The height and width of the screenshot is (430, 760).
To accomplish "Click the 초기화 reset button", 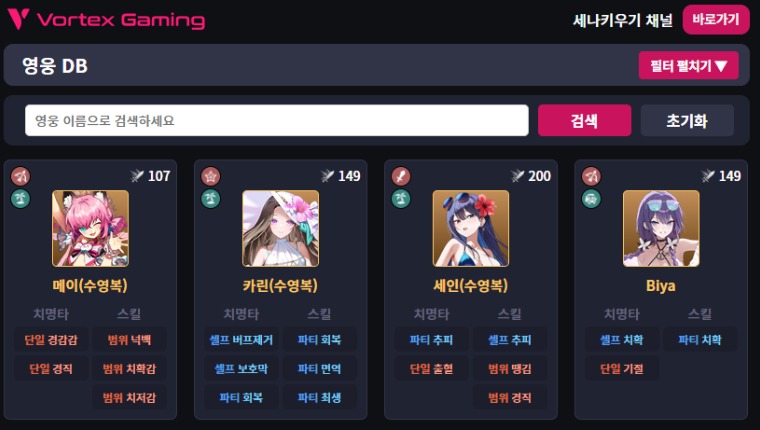I will click(x=687, y=120).
